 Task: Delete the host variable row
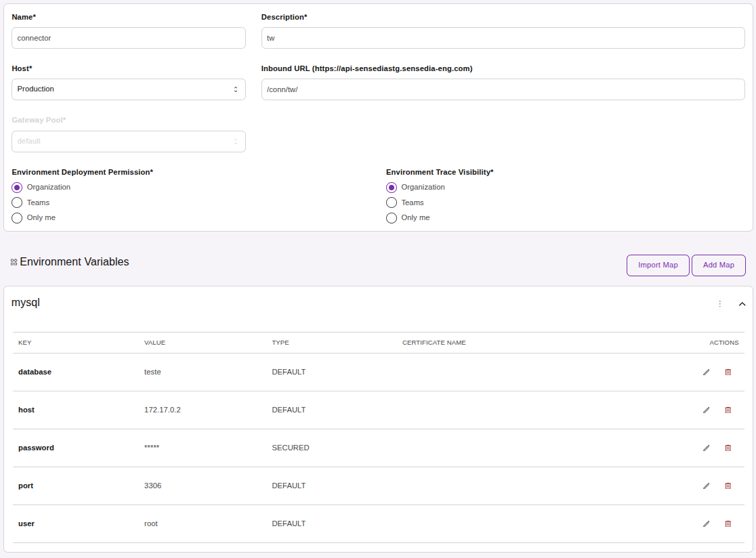[728, 410]
